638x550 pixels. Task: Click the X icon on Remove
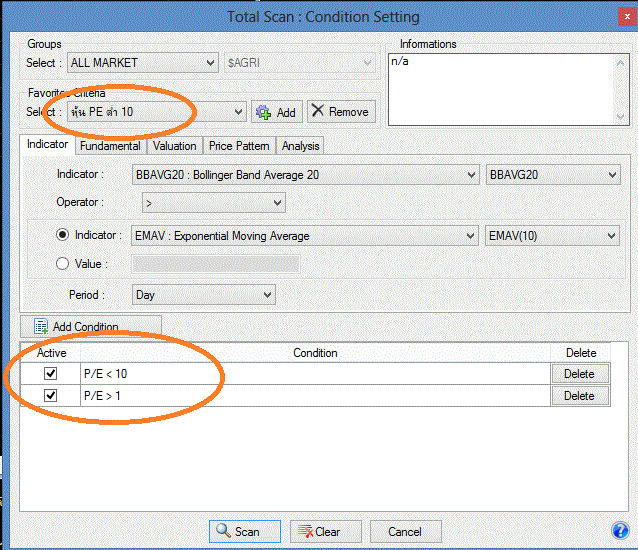tap(318, 110)
